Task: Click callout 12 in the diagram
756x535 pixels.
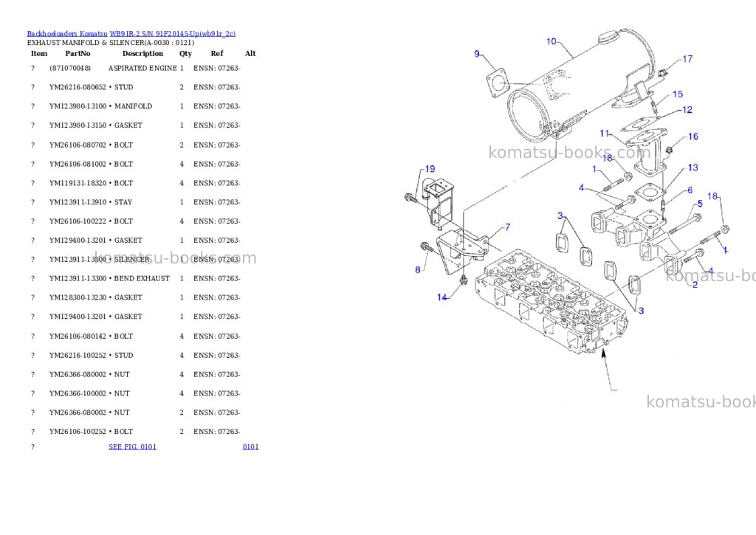Action: [687, 110]
